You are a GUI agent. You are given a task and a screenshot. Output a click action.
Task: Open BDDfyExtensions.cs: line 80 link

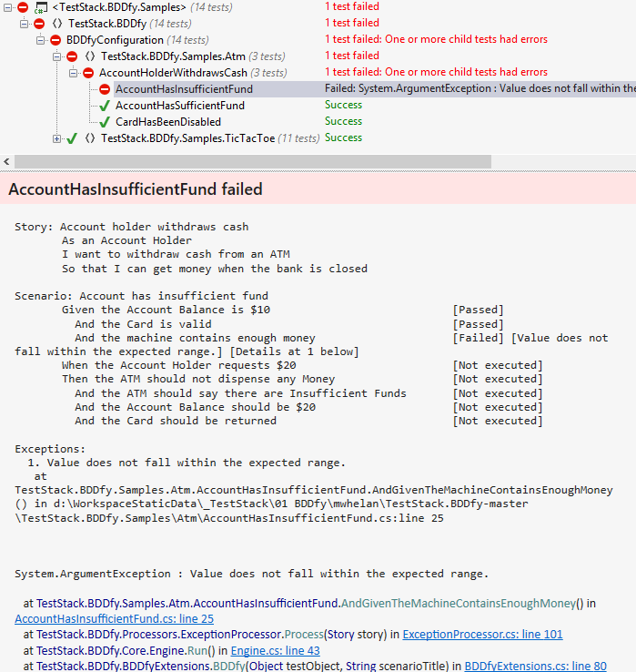535,666
